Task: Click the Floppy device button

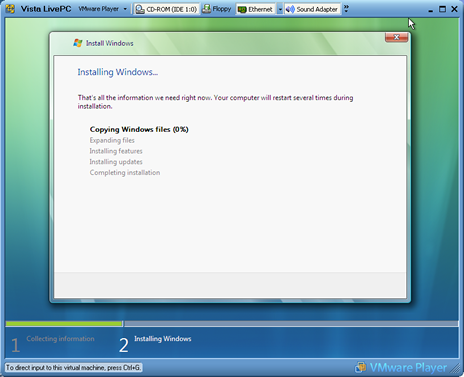Action: [x=217, y=9]
